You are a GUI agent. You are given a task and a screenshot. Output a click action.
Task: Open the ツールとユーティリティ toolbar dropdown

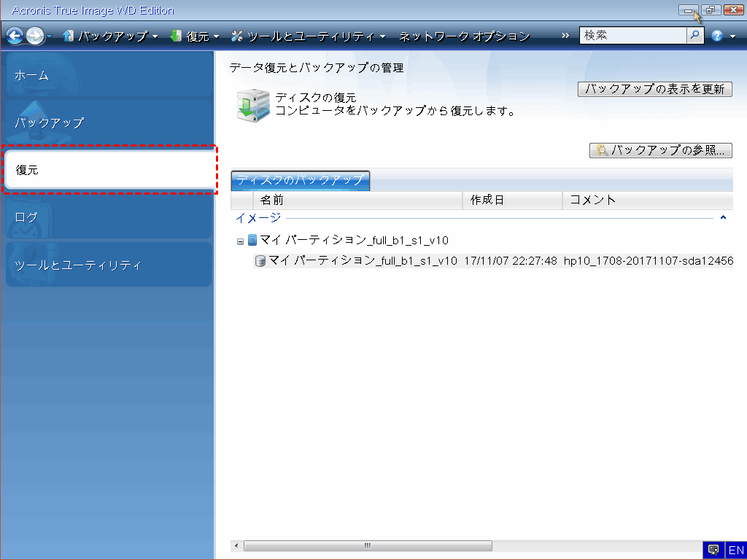tap(309, 36)
